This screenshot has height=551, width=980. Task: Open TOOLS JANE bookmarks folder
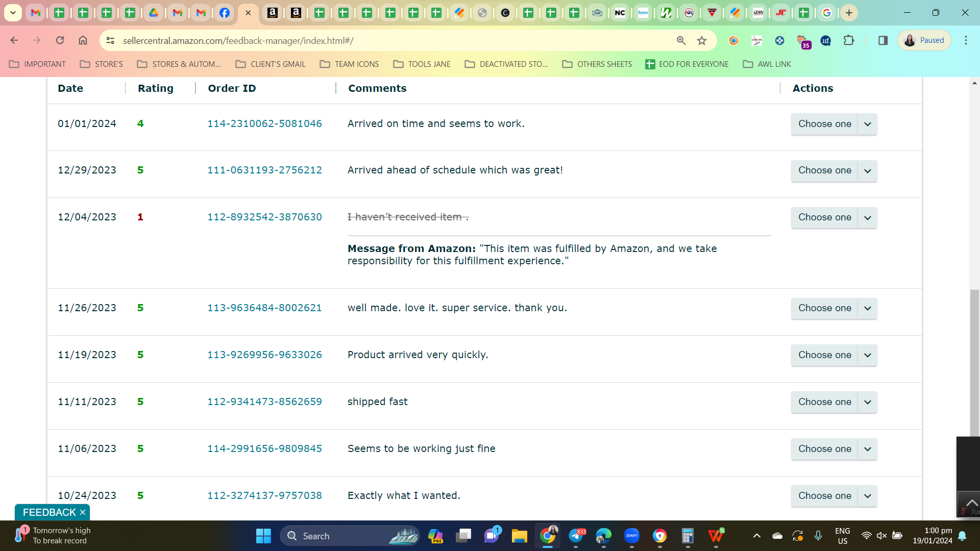point(422,64)
